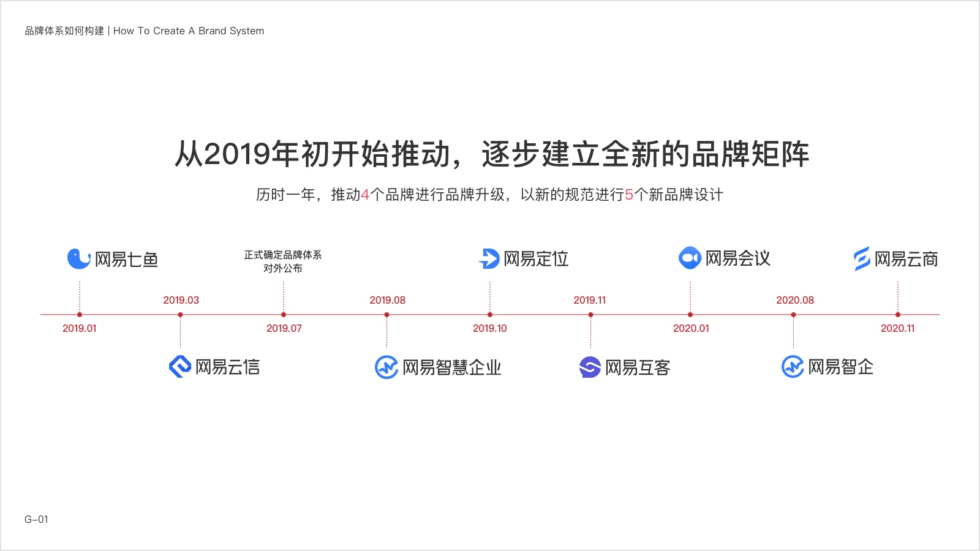This screenshot has width=980, height=551.
Task: Click the 网易云商 brand name text
Action: pos(907,259)
